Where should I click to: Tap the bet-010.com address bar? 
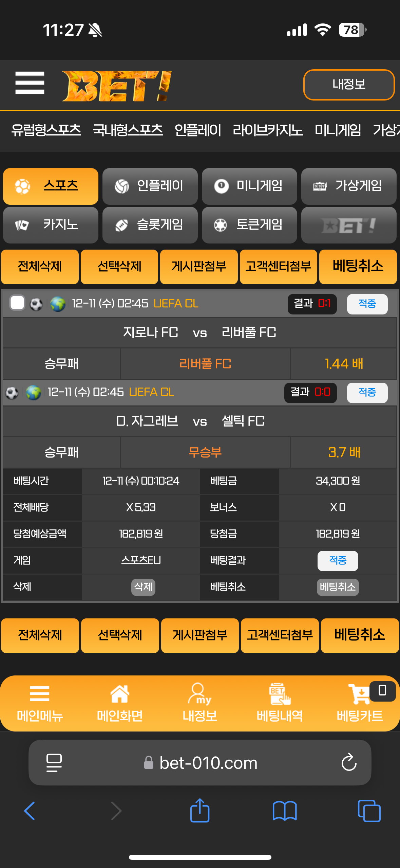click(200, 763)
